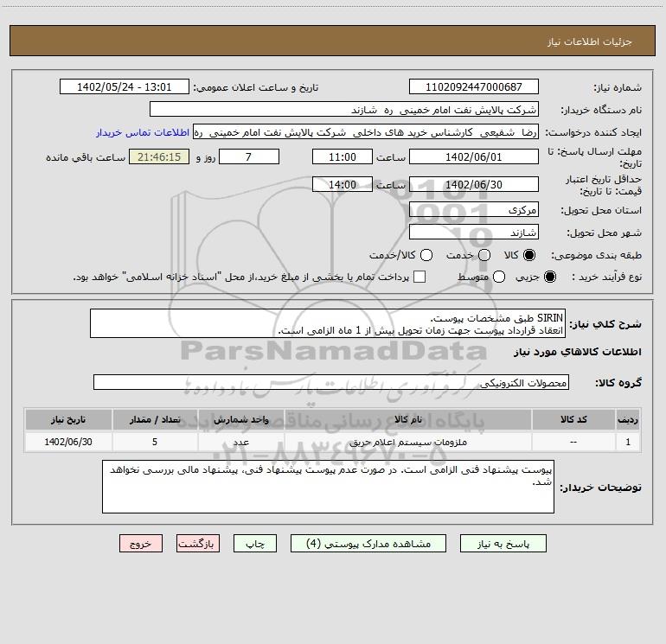666x644 pixels.
Task: Click the unit cell عدد
Action: [240, 442]
